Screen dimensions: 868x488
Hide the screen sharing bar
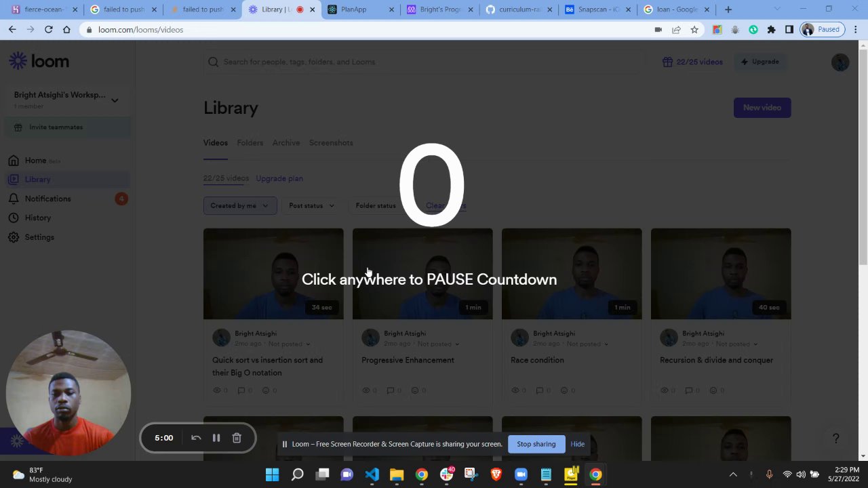577,444
